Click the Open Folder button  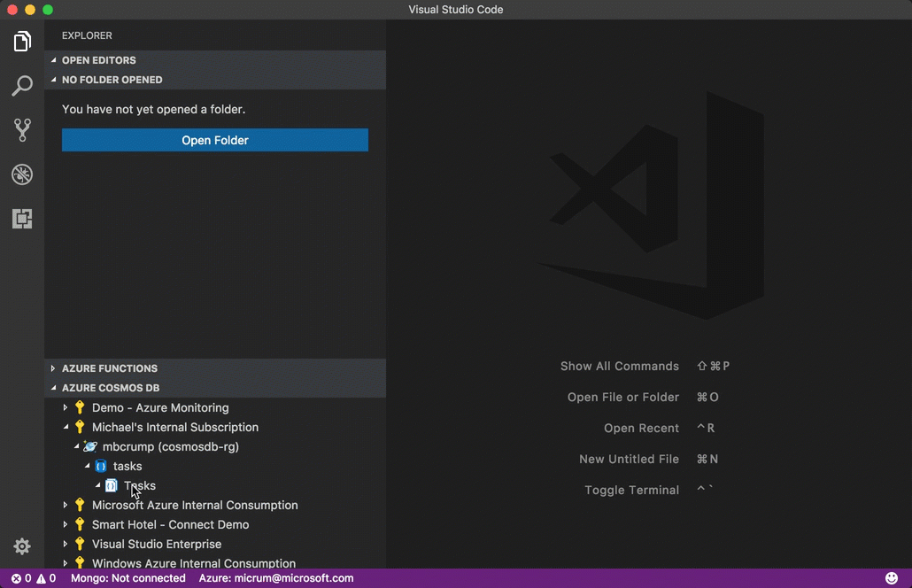pos(215,140)
